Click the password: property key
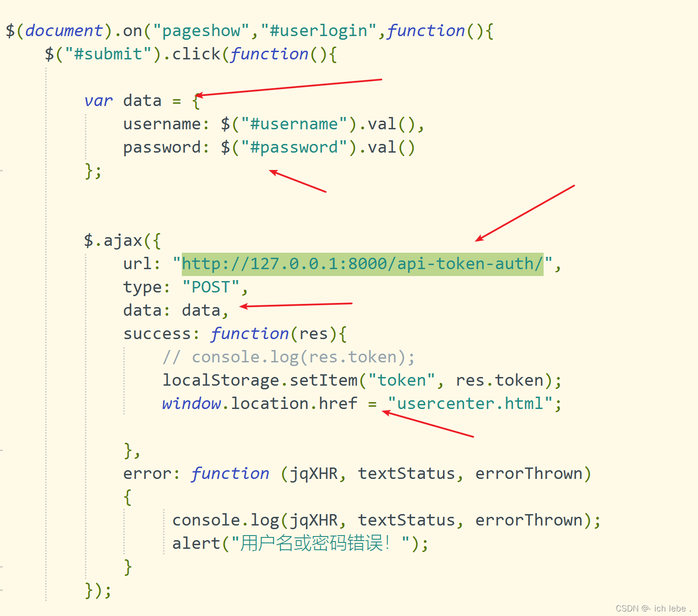698x616 pixels. tap(166, 148)
